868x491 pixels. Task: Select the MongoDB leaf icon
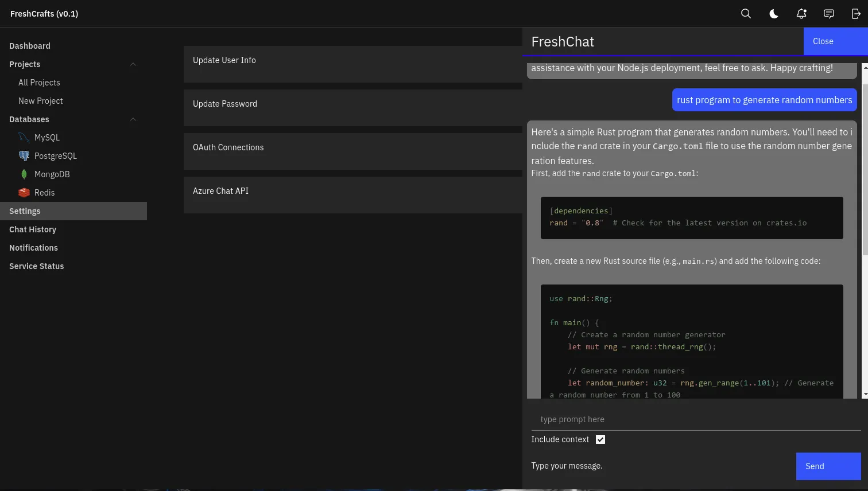click(x=24, y=174)
